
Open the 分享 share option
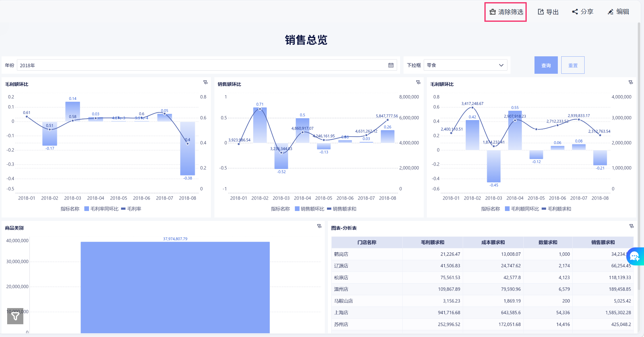583,12
